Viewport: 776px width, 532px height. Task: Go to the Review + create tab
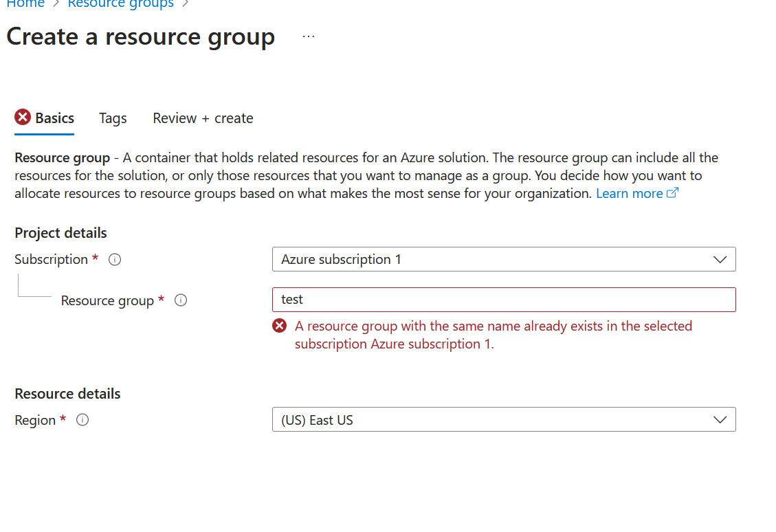[203, 118]
